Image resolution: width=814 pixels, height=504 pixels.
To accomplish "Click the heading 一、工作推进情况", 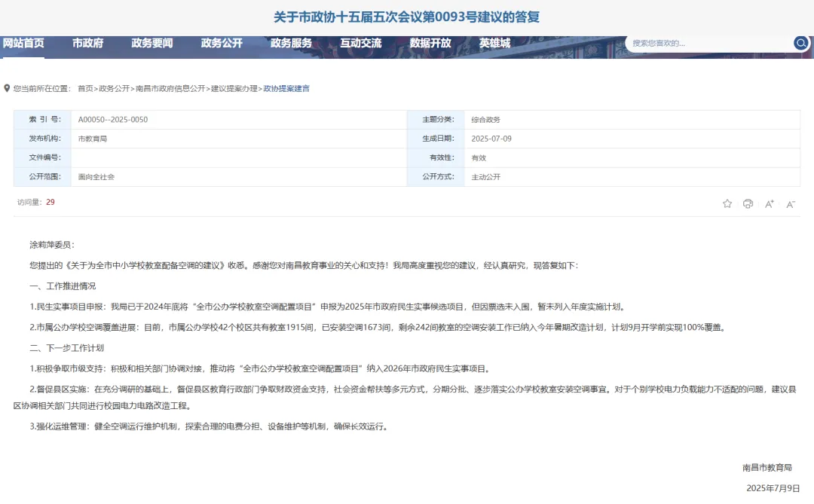I will click(x=63, y=286).
